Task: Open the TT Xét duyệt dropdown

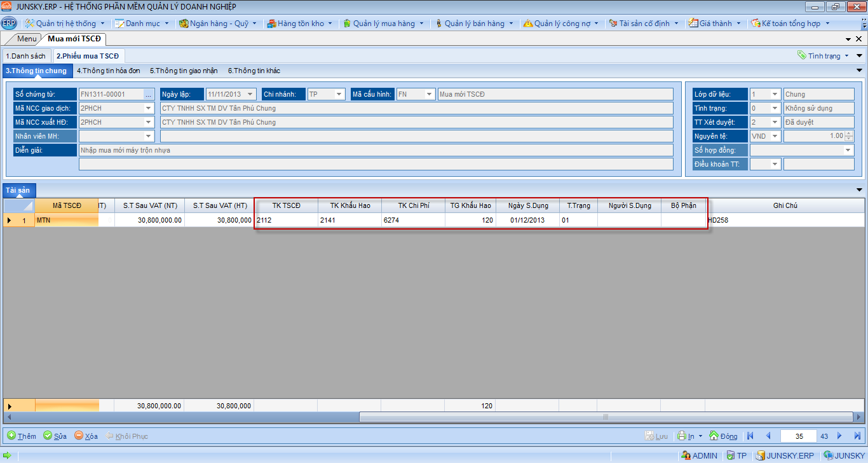Action: [775, 122]
